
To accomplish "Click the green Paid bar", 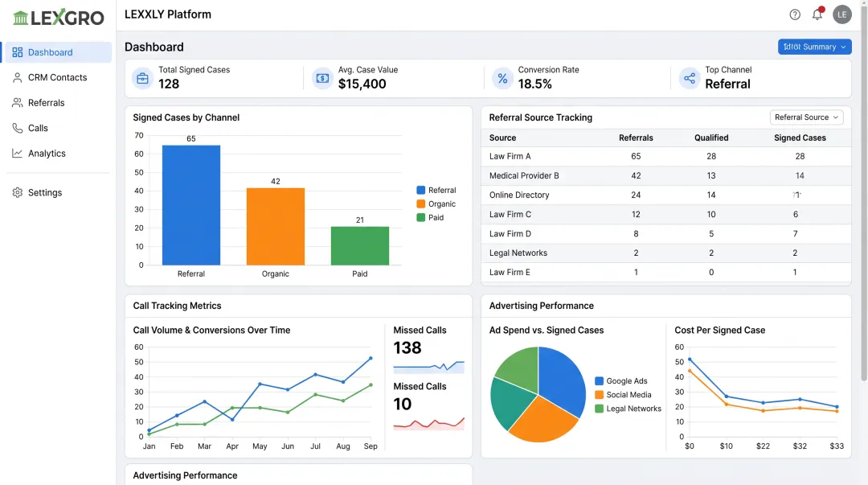I will (360, 245).
